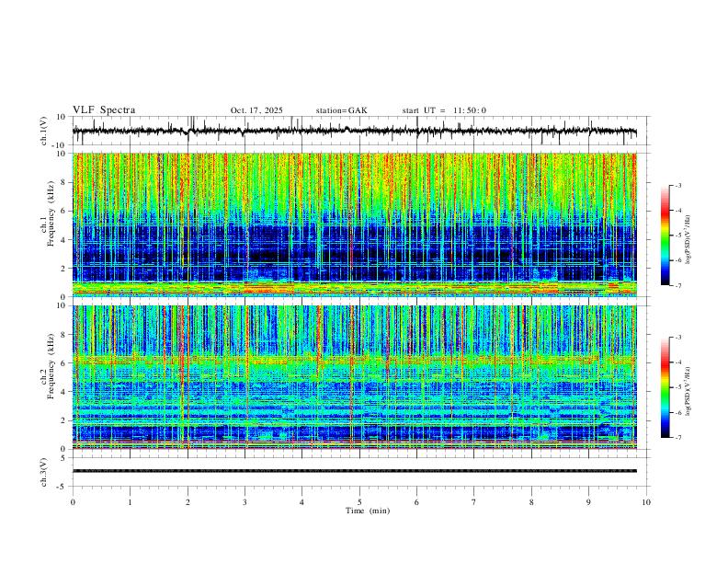Click time axis tick label "9"

[588, 502]
